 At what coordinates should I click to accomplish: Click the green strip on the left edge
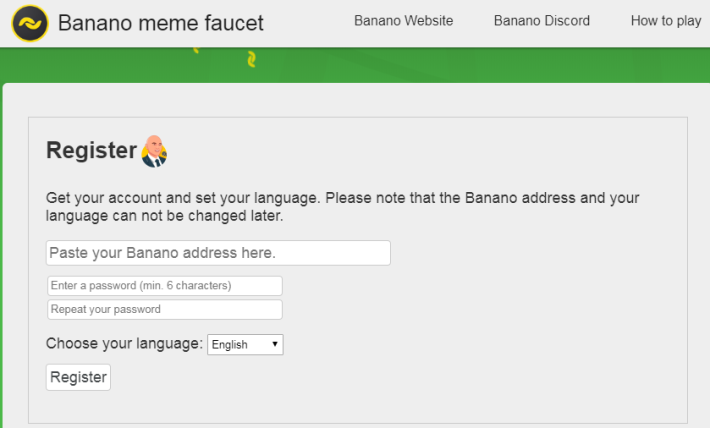click(1, 254)
